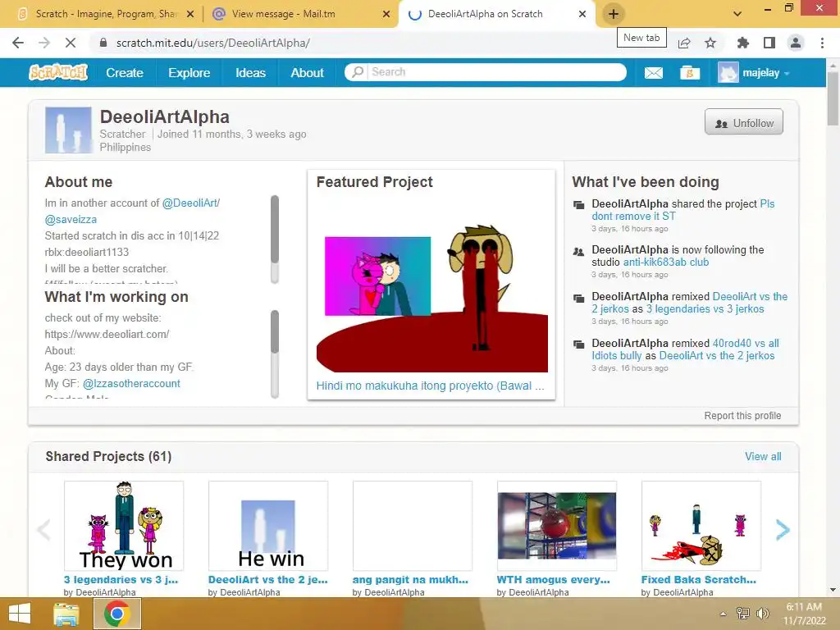Open the Chrome profile icon
This screenshot has height=630, width=840.
point(796,43)
